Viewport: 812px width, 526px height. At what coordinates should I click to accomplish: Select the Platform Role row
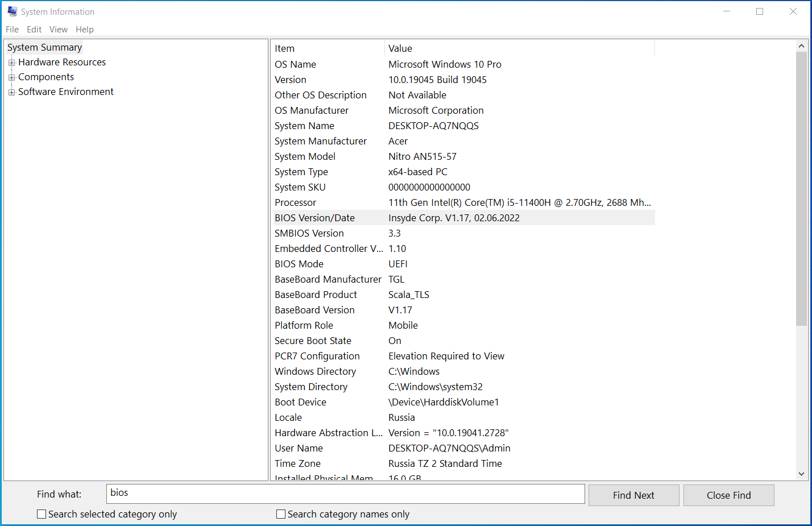(463, 325)
